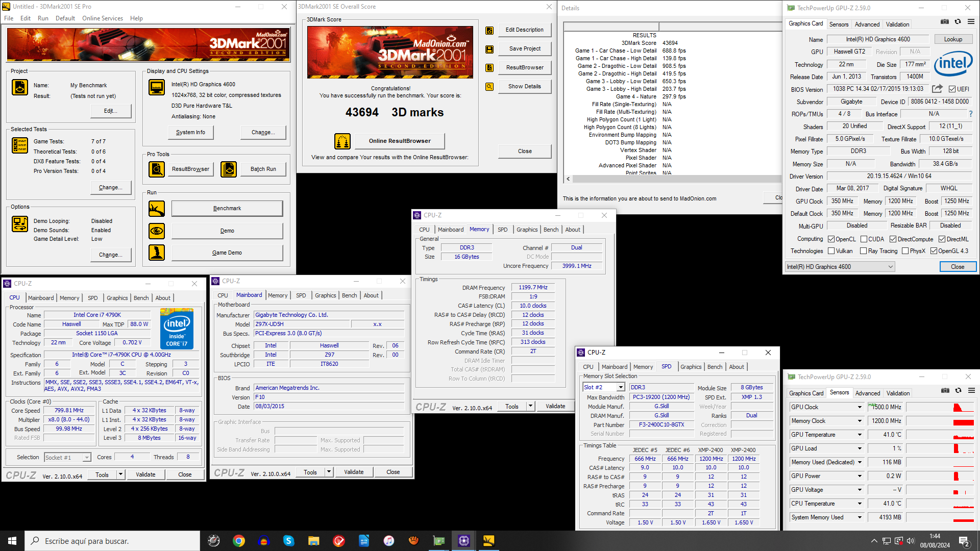Open Chrome from the taskbar
980x551 pixels.
[238, 541]
